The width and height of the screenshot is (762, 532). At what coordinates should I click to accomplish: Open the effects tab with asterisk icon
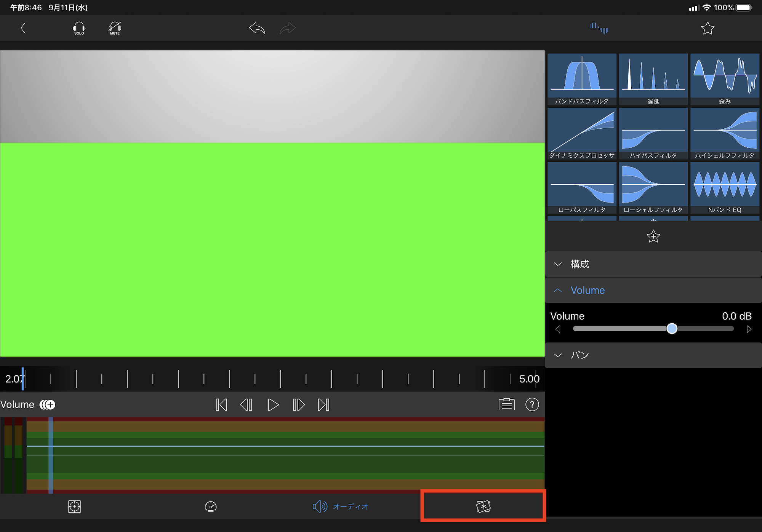click(x=483, y=506)
